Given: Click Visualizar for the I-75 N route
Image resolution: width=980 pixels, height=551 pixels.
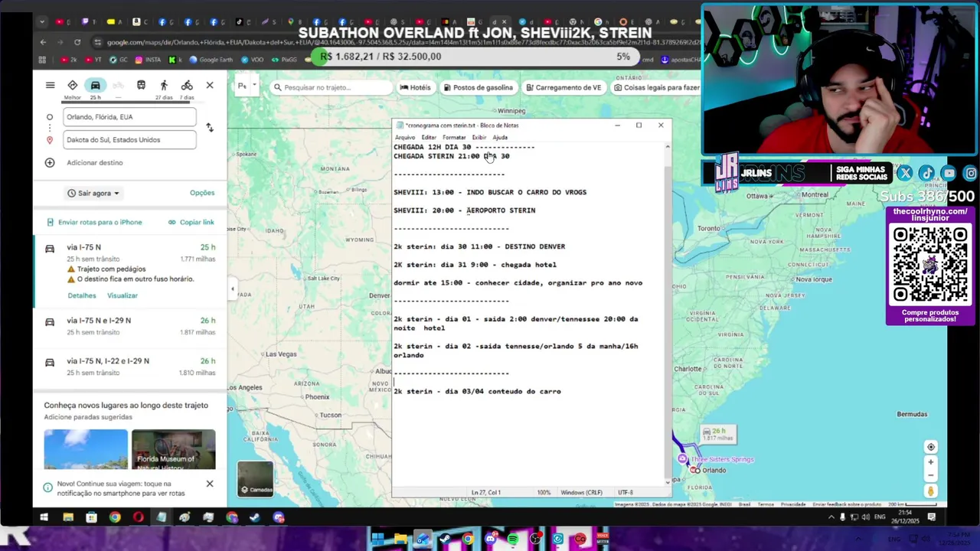Looking at the screenshot, I should tap(122, 295).
